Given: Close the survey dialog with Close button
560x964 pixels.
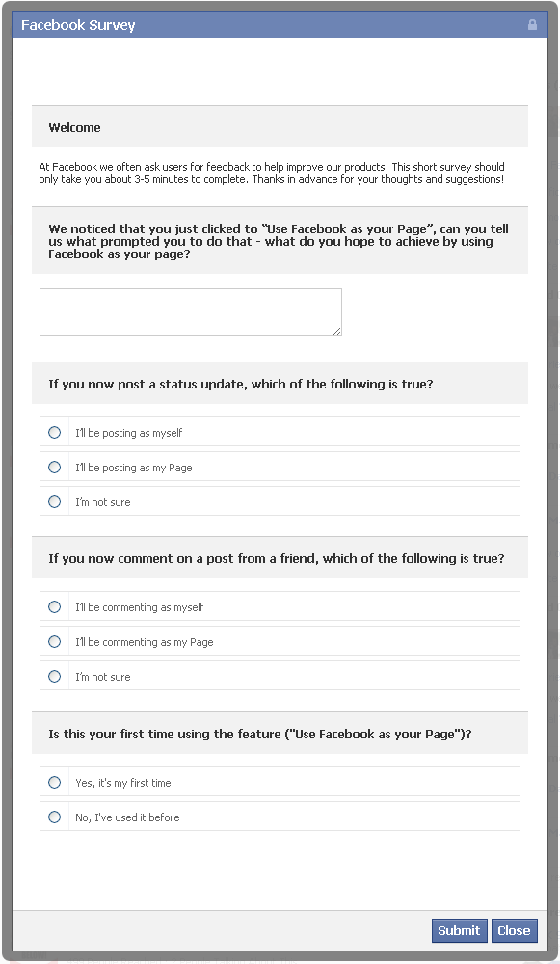Looking at the screenshot, I should coord(515,931).
